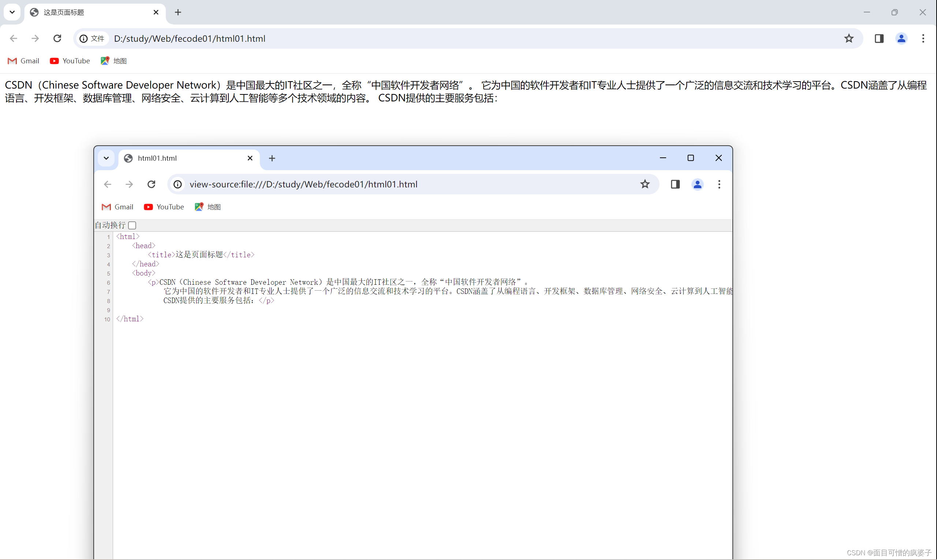
Task: Click line number 7 in the source gutter
Action: tap(108, 292)
